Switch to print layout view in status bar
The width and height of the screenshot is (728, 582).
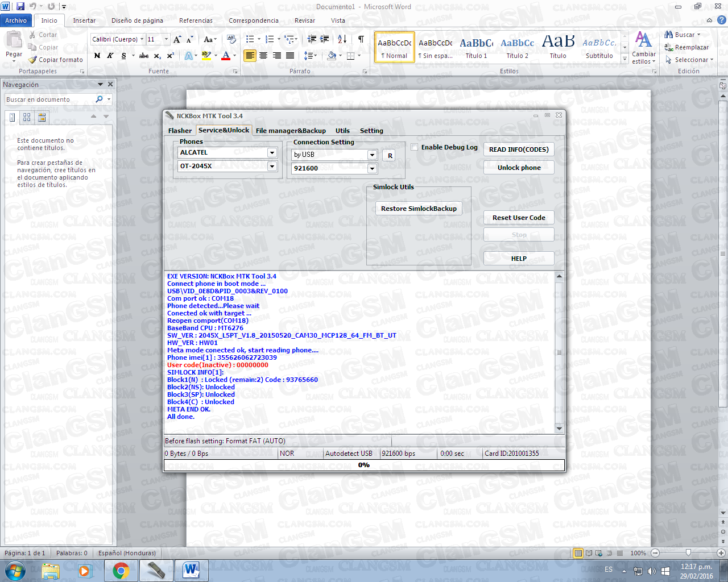578,553
